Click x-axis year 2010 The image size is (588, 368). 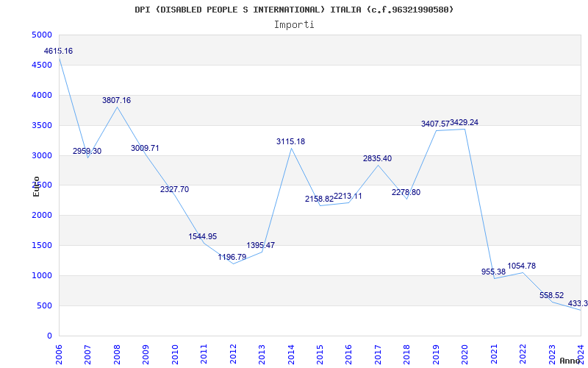click(x=175, y=353)
